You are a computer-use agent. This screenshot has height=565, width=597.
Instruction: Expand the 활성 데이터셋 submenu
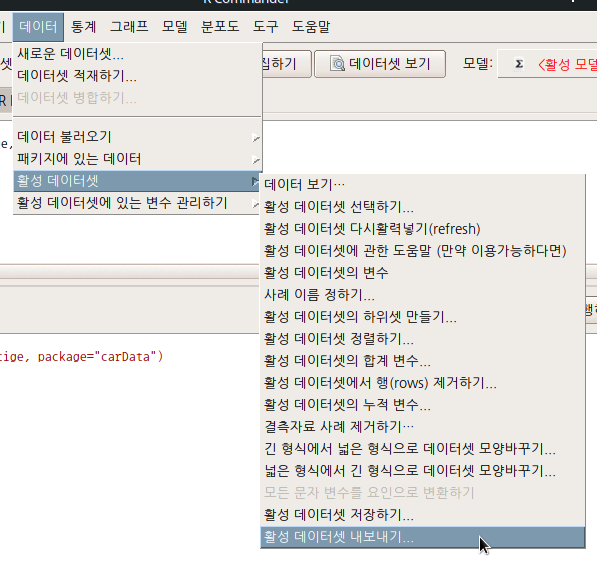(x=137, y=181)
